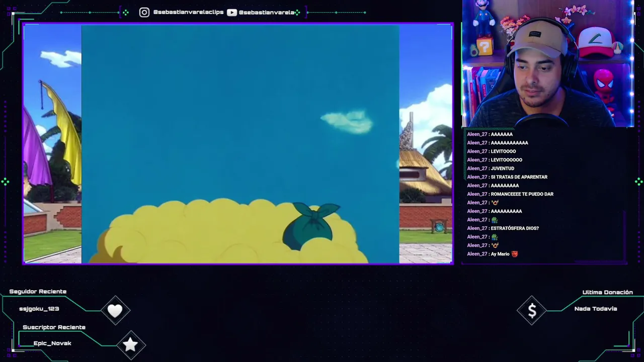
Task: Open Instagram handle @sebastianvarelaclips
Action: pos(188,12)
